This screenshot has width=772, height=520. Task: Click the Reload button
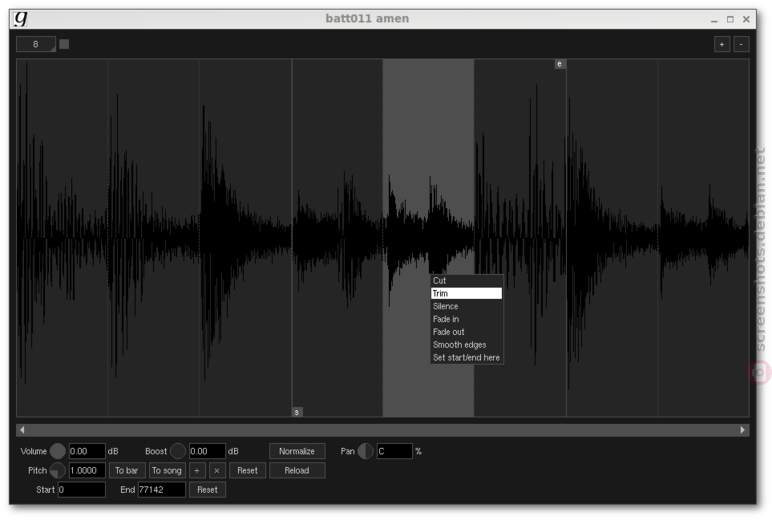(297, 470)
